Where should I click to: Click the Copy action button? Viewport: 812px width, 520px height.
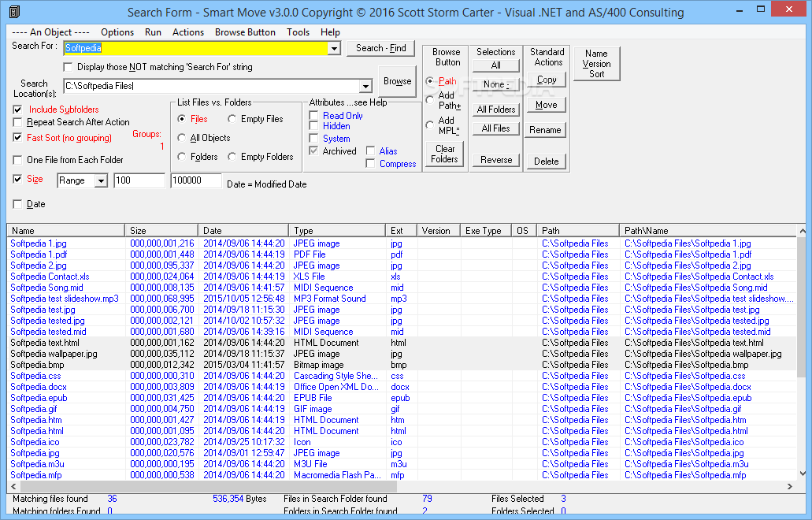[x=547, y=80]
